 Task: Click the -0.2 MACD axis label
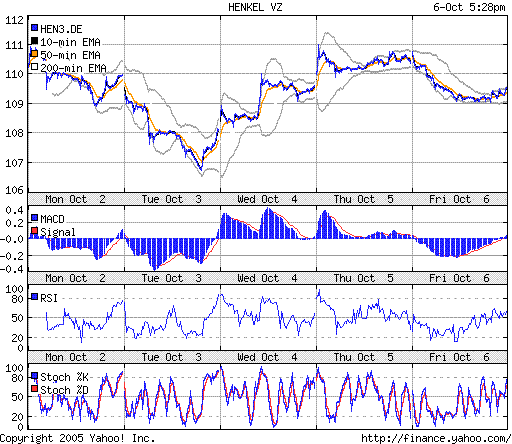pyautogui.click(x=12, y=256)
